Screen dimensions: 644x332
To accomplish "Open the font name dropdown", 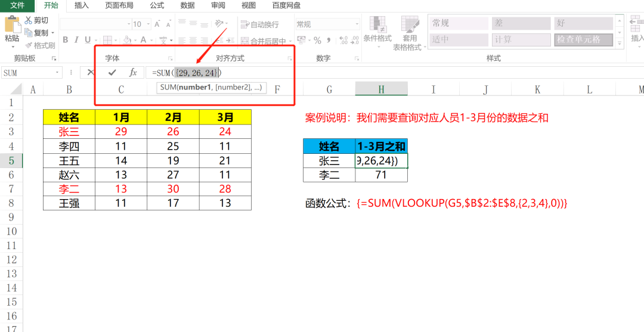I will point(128,24).
